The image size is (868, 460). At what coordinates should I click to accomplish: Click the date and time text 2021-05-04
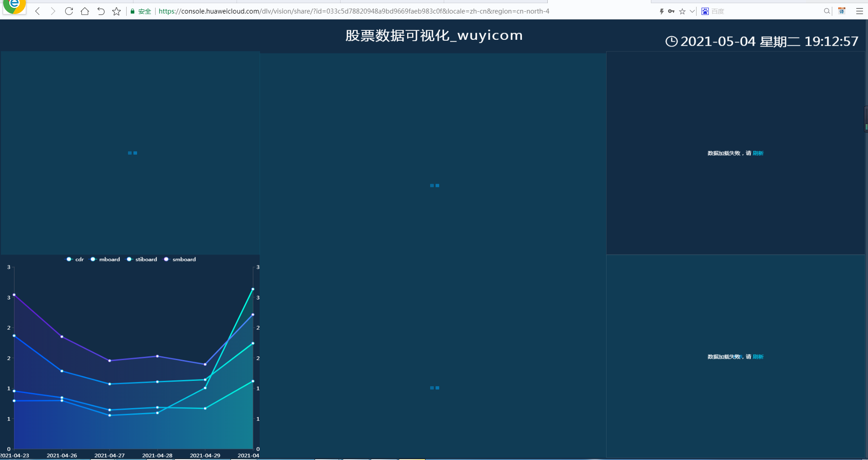(x=769, y=41)
